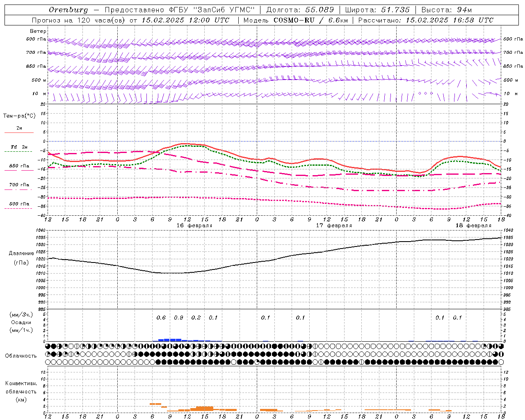Viewport: 525px width, 420px height.
Task: Click the "(км)" convective cloud unit label
Action: [21, 399]
